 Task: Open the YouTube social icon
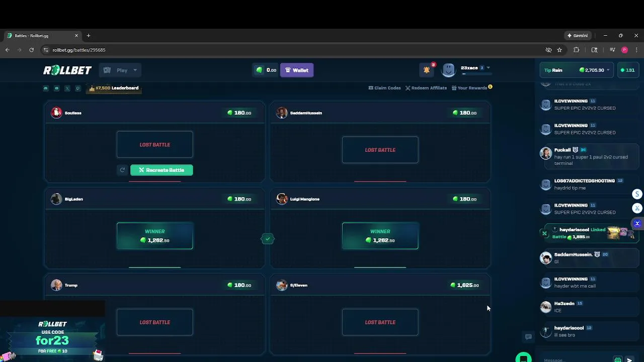point(56,88)
